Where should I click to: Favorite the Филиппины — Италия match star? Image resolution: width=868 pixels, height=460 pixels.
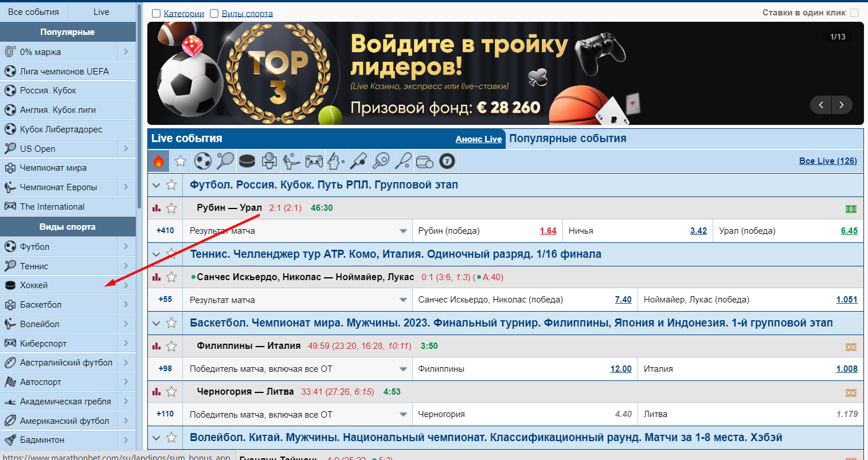[x=171, y=346]
